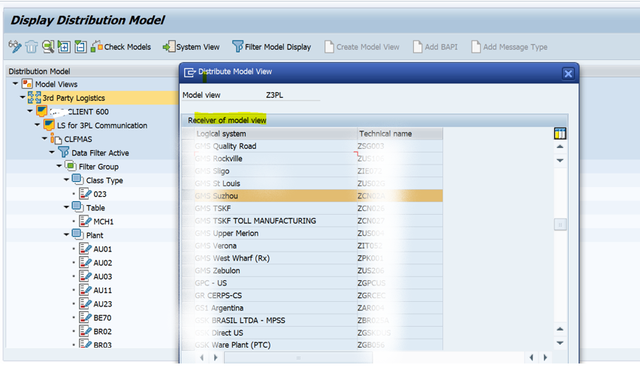Select the GMS Sligo row
The image size is (640, 368).
[x=312, y=171]
